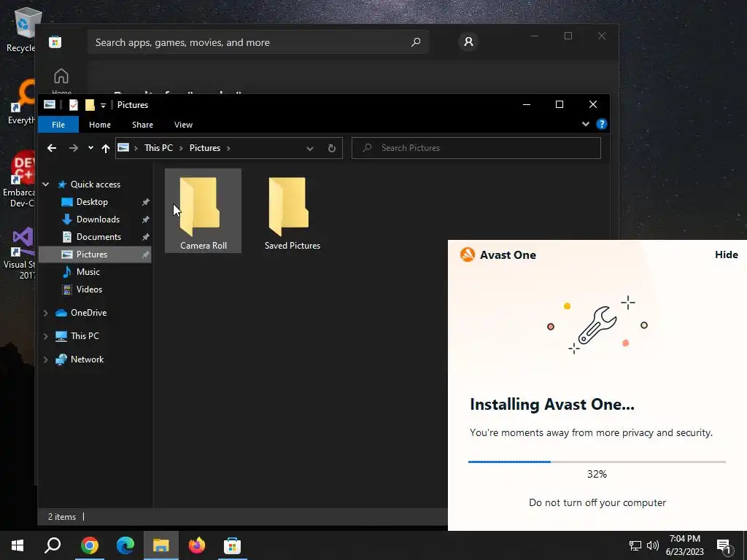Screen dimensions: 747x560
Task: Go forward in File Explorer
Action: (x=73, y=148)
